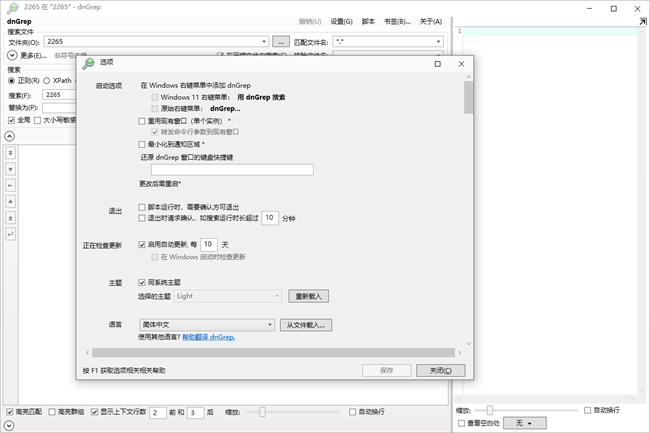The image size is (650, 433).
Task: Click the return-arrow icon in left toolbar
Action: point(10,233)
